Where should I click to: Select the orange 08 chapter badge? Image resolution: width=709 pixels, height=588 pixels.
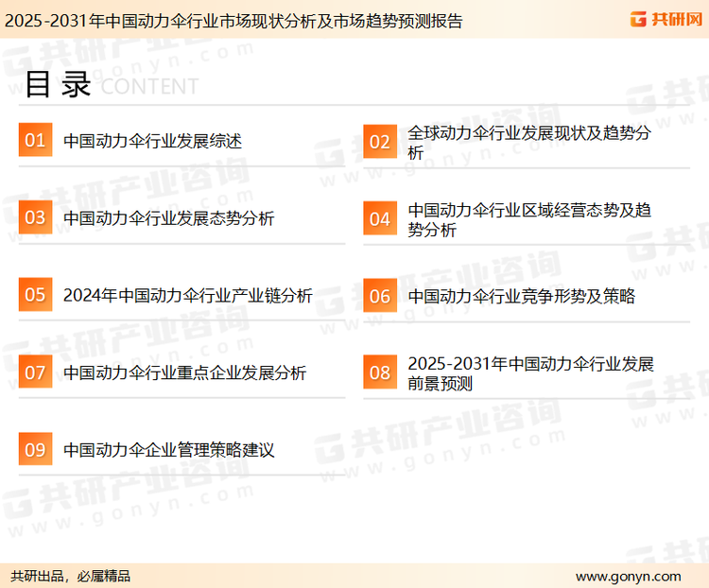(380, 372)
